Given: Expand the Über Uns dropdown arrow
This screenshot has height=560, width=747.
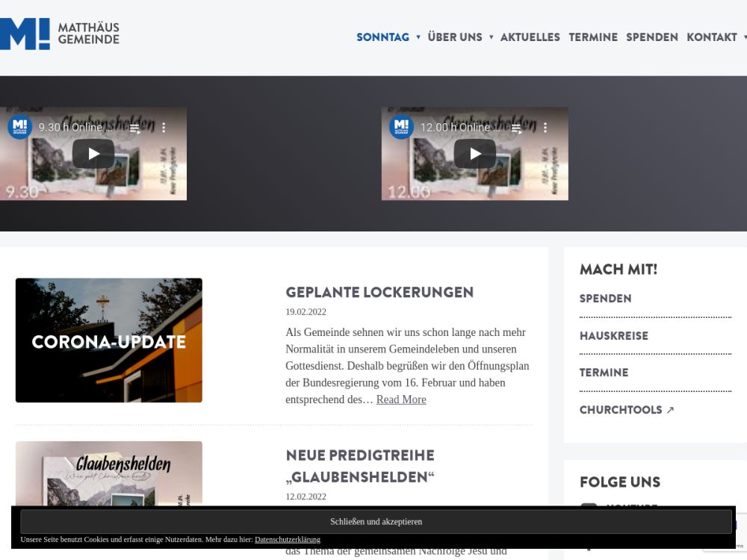Looking at the screenshot, I should pyautogui.click(x=491, y=37).
